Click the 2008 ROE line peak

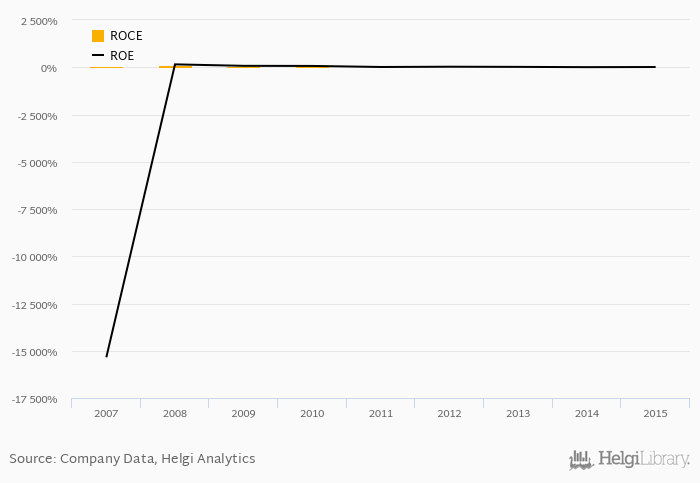point(175,65)
